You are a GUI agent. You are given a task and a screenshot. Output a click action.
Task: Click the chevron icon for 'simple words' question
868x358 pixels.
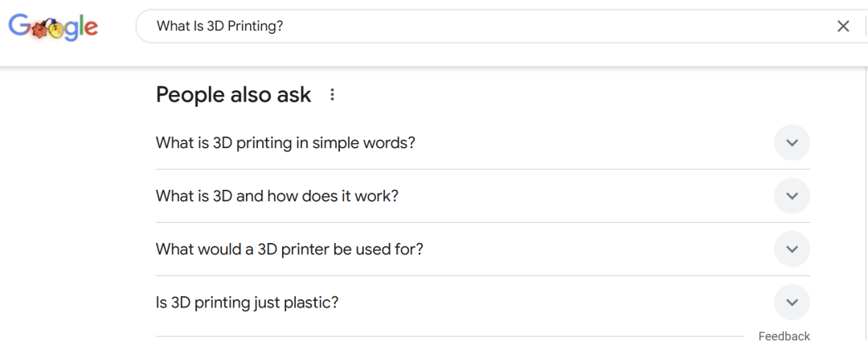792,143
